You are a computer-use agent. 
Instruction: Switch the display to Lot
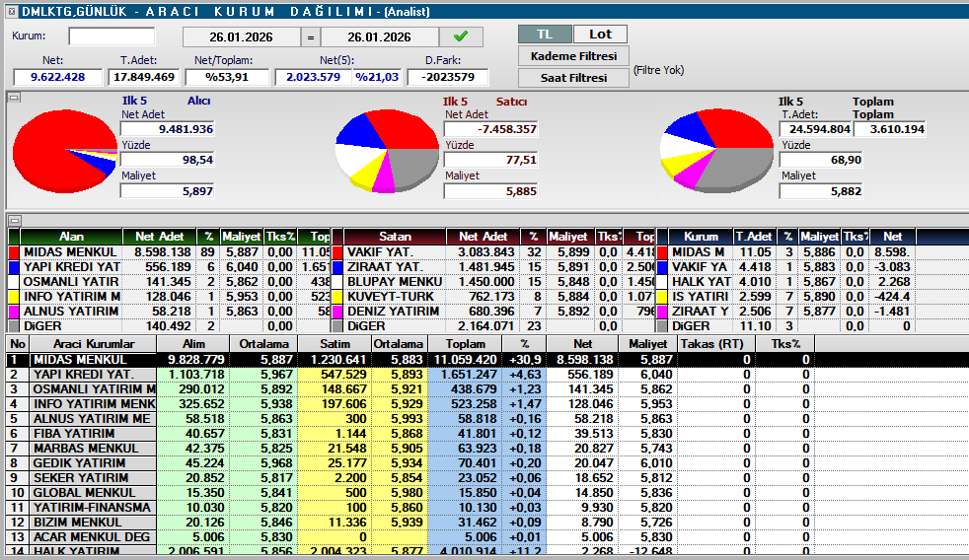click(x=600, y=35)
